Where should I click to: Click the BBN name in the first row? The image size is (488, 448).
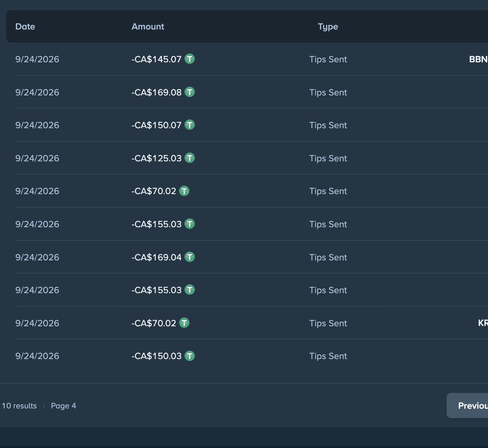478,59
